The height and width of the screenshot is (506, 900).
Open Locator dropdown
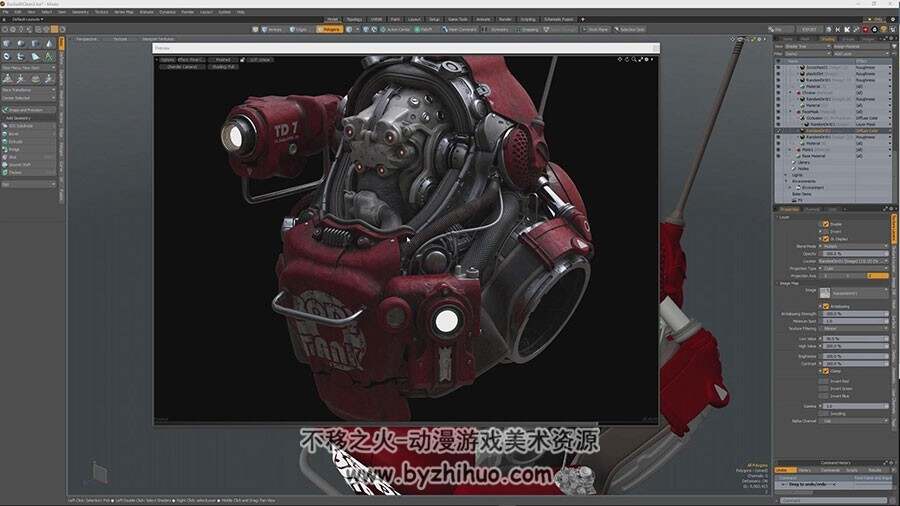(x=855, y=261)
